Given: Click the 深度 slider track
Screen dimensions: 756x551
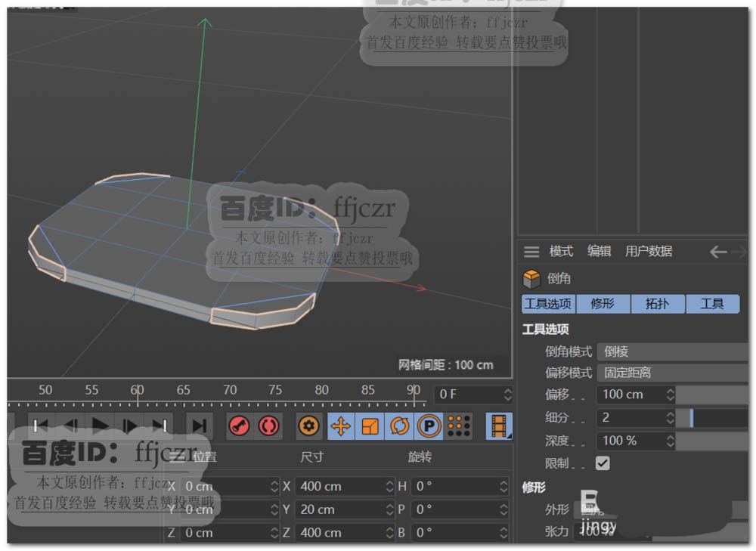Looking at the screenshot, I should tap(712, 441).
